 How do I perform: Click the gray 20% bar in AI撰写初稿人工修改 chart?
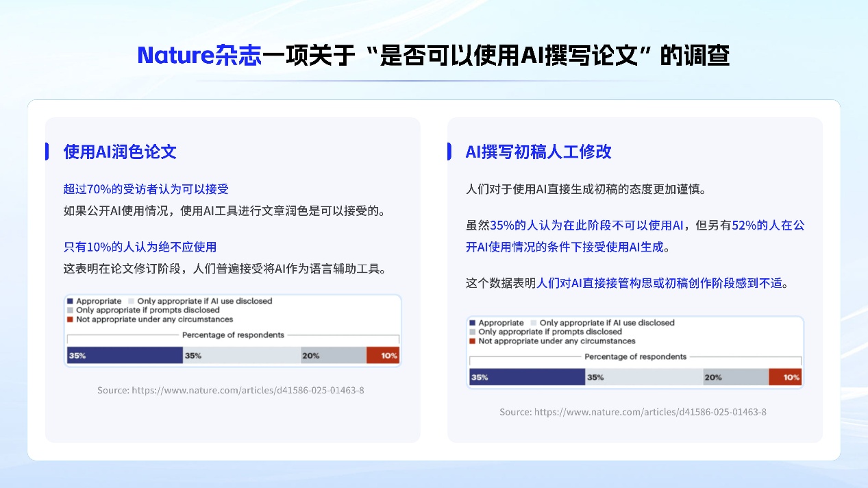[x=736, y=377]
